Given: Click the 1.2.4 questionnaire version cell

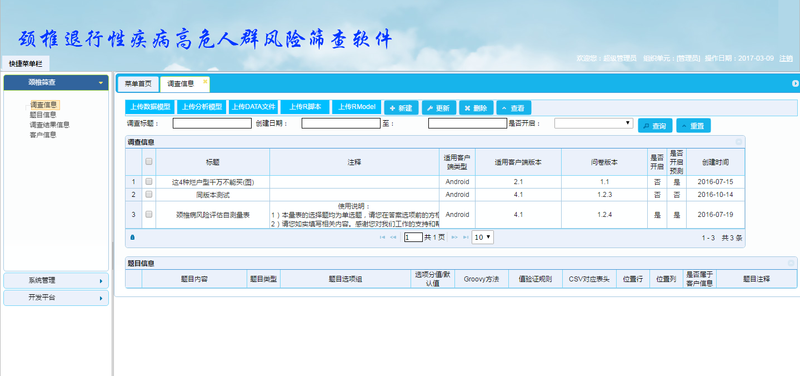Looking at the screenshot, I should click(604, 215).
